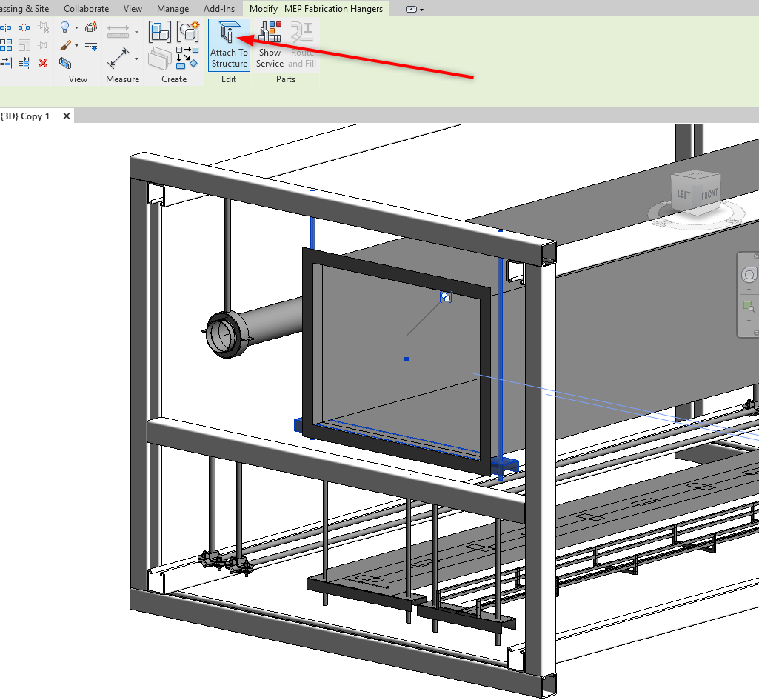759x700 pixels.
Task: Click the Override Graphics paintbrush icon
Action: point(65,45)
